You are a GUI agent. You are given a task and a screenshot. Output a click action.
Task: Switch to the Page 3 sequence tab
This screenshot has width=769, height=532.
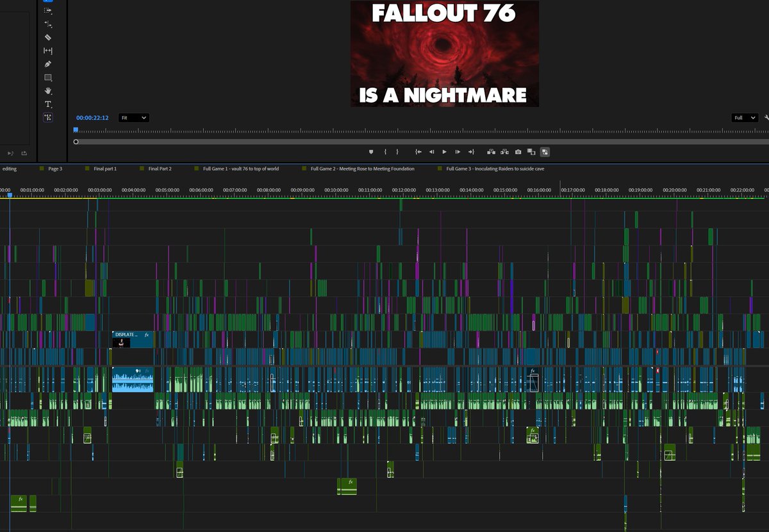coord(55,169)
